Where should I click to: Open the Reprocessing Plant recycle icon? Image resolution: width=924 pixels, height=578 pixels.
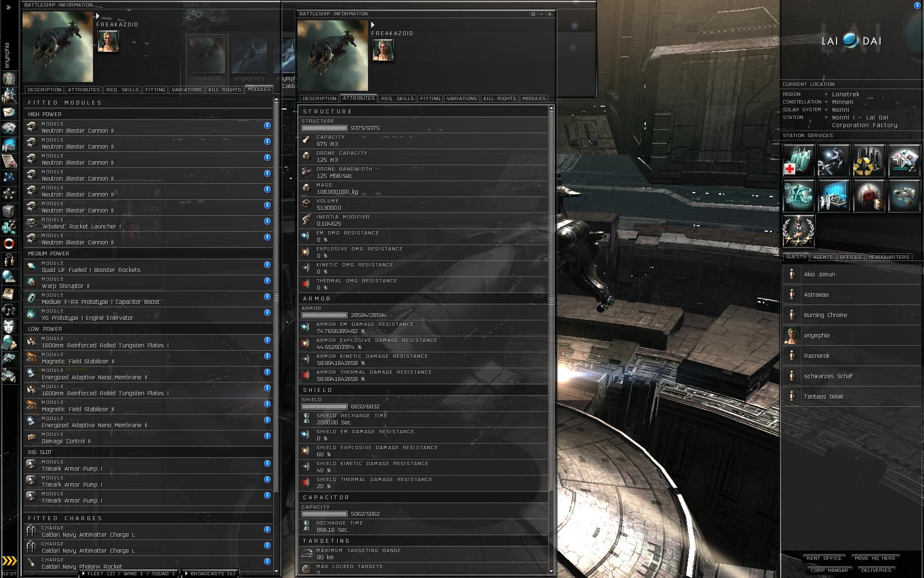click(868, 160)
